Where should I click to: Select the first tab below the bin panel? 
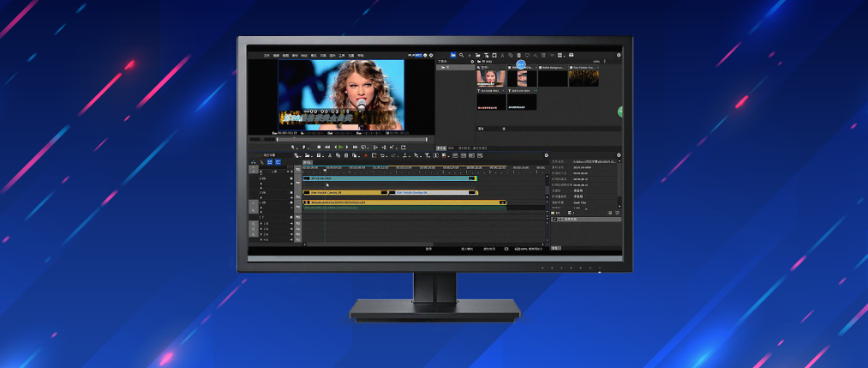(441, 148)
